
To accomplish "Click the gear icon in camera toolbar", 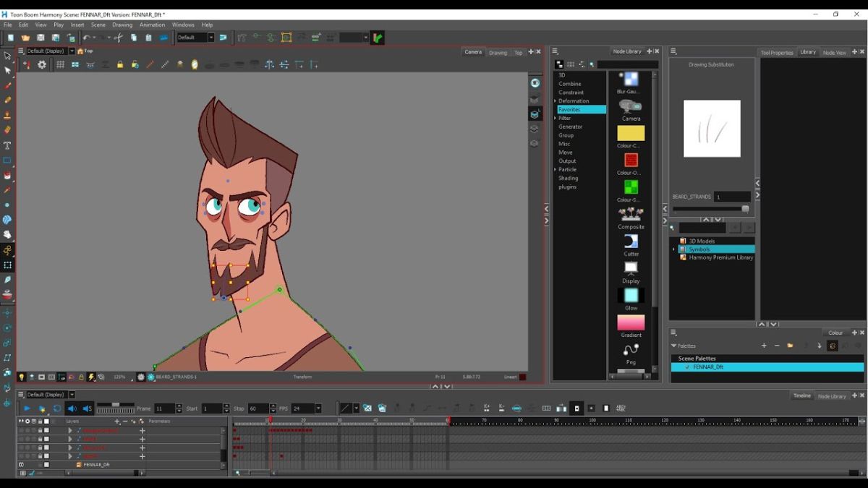I will pos(42,64).
